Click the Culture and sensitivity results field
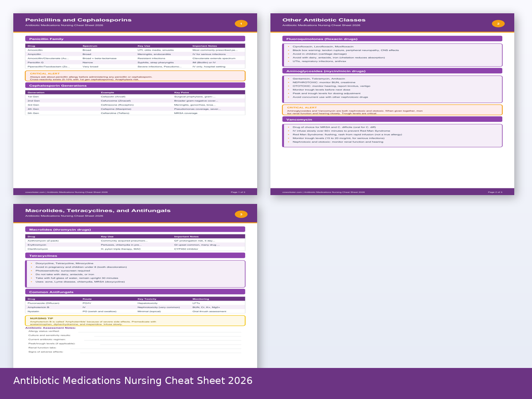The width and height of the screenshot is (532, 399). tap(168, 335)
